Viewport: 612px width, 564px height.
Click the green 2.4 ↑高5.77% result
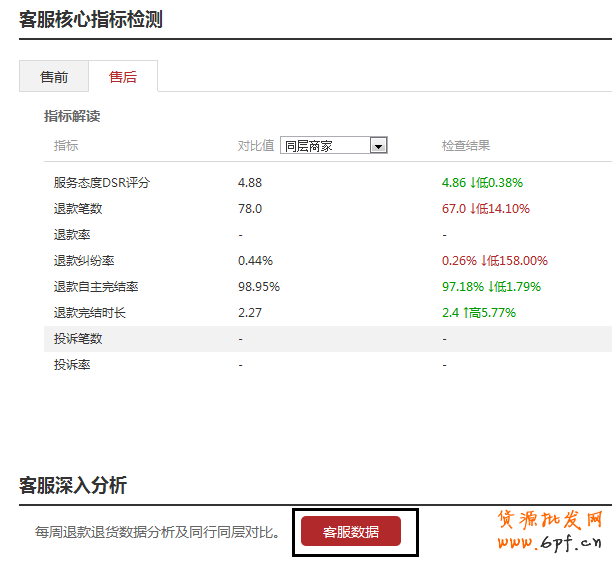click(478, 313)
